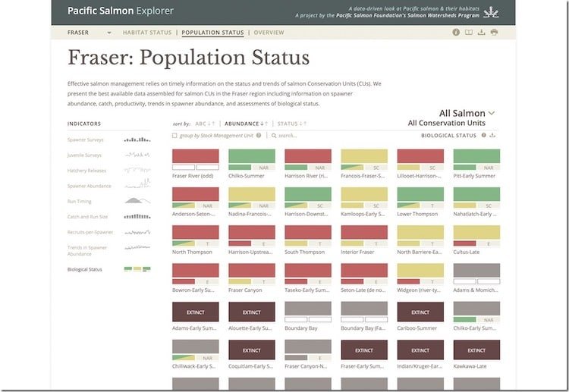Select Spawner Surveys indicator sparkline

point(137,140)
